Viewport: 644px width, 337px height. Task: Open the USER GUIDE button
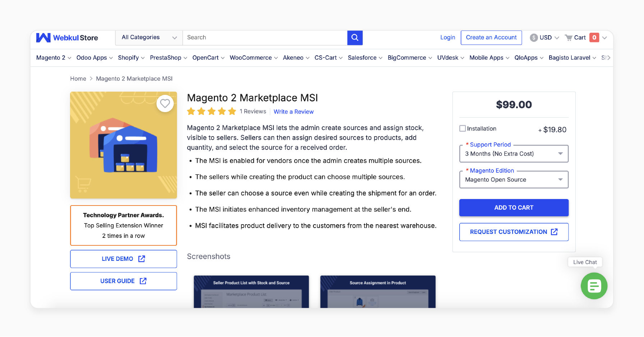[123, 281]
